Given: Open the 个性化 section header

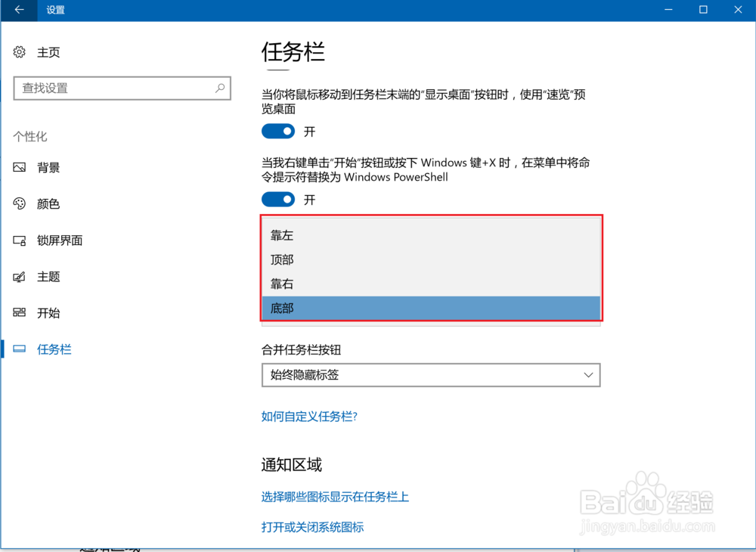Looking at the screenshot, I should pyautogui.click(x=30, y=136).
